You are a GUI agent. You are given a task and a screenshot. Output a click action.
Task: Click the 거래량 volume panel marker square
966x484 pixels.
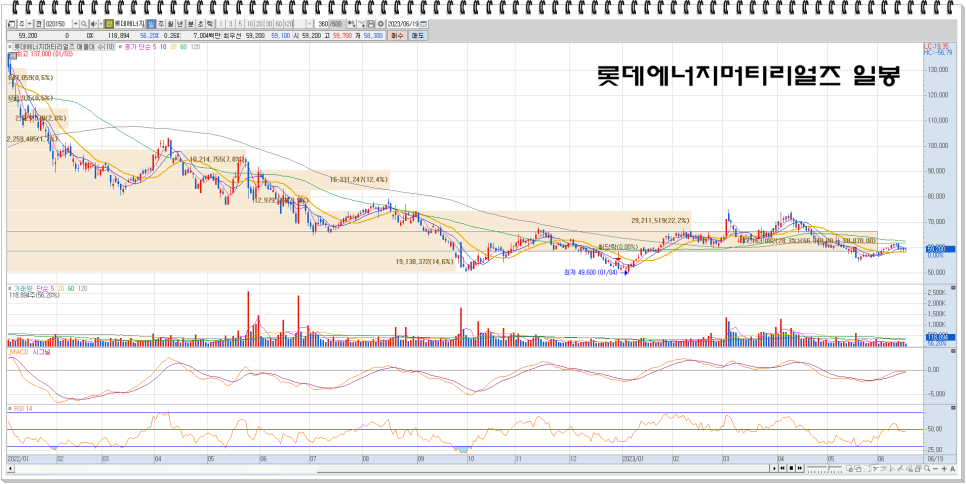click(10, 288)
